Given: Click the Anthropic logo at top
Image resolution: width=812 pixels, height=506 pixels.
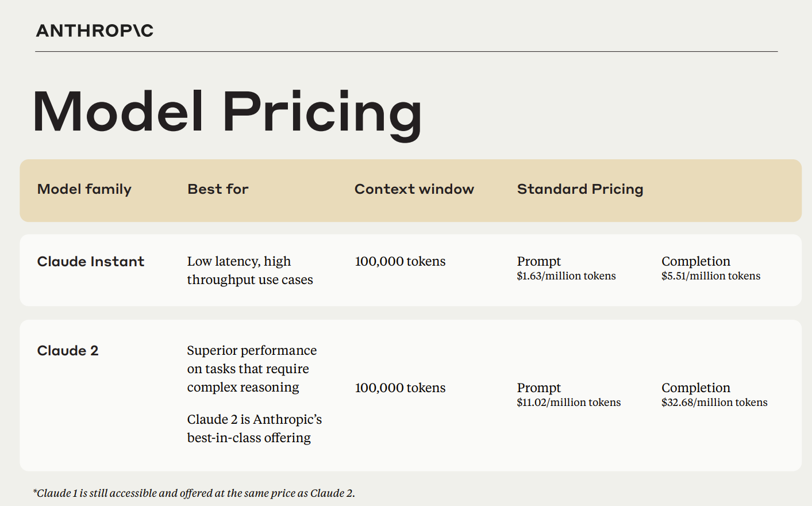Looking at the screenshot, I should click(95, 30).
